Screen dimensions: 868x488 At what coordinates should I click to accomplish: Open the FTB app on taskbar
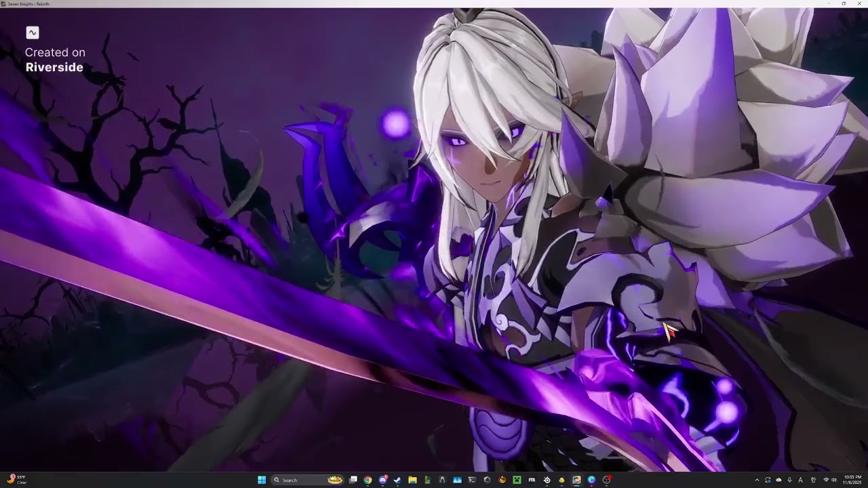[532, 480]
